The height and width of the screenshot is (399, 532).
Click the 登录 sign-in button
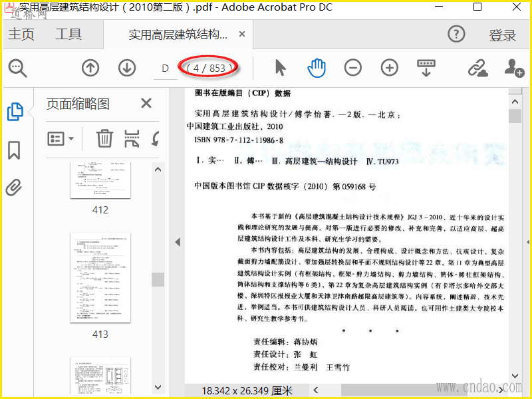tap(503, 35)
